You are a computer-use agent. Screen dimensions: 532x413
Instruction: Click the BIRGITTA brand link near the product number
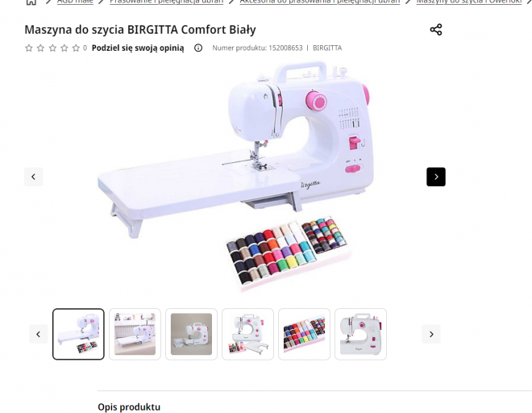(x=327, y=48)
